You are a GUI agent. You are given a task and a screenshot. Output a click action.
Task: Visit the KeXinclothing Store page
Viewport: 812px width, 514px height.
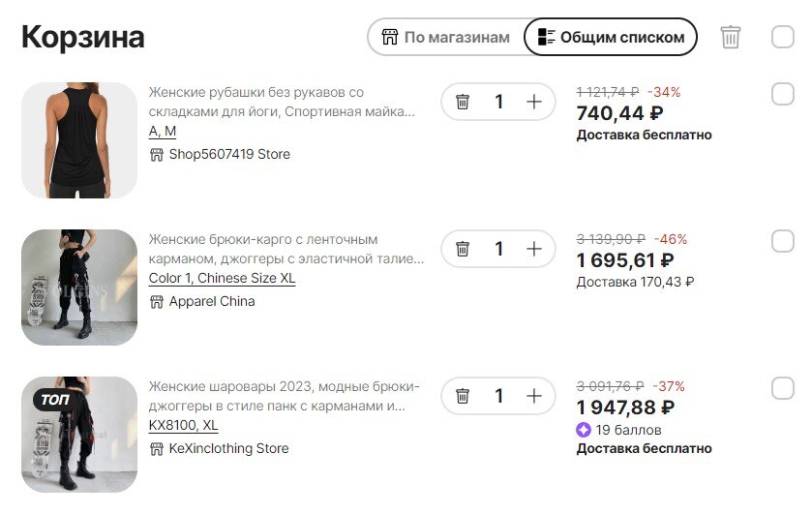click(219, 448)
